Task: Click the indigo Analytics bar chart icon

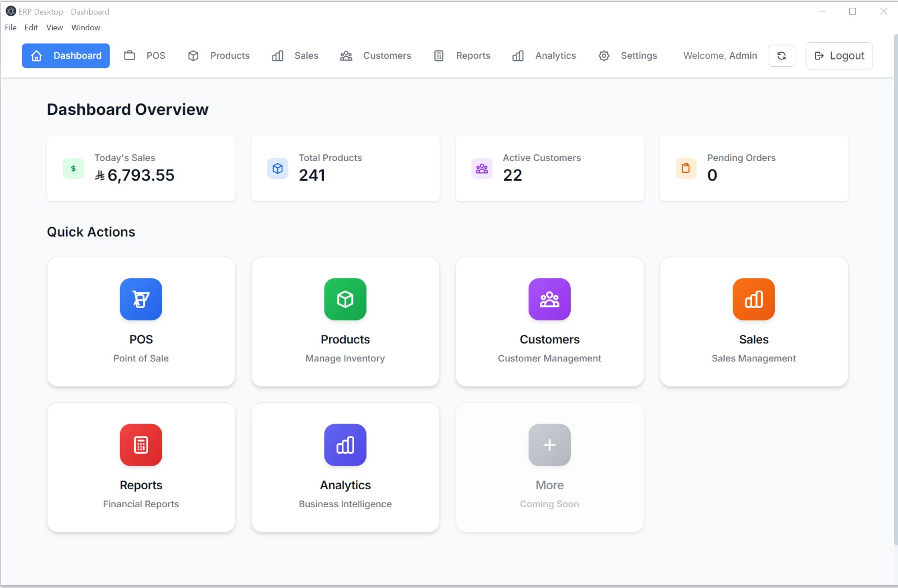Action: point(345,445)
